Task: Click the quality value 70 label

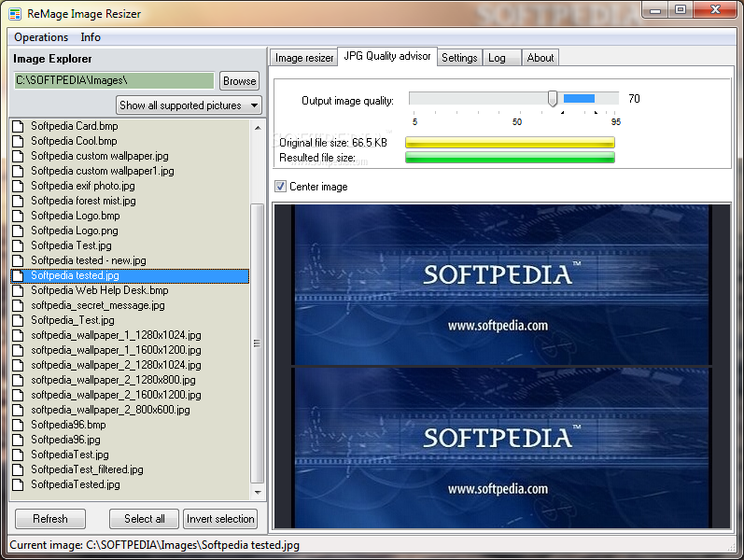Action: point(635,99)
